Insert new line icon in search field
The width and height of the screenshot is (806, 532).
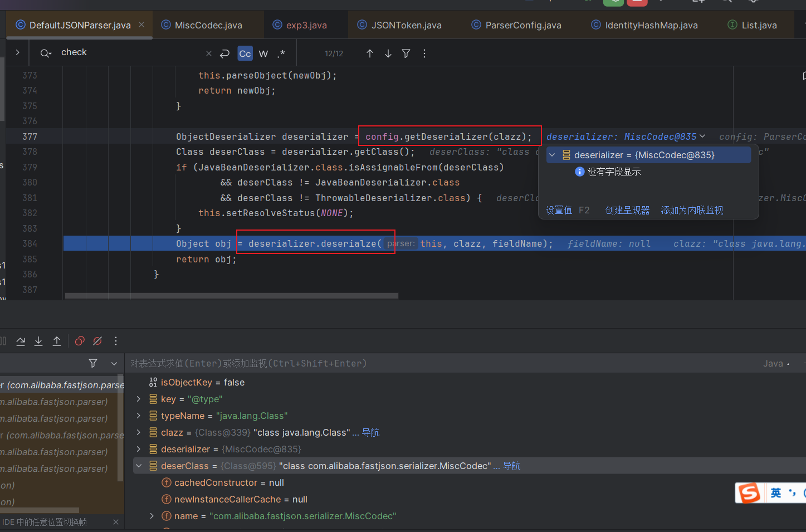pyautogui.click(x=224, y=53)
